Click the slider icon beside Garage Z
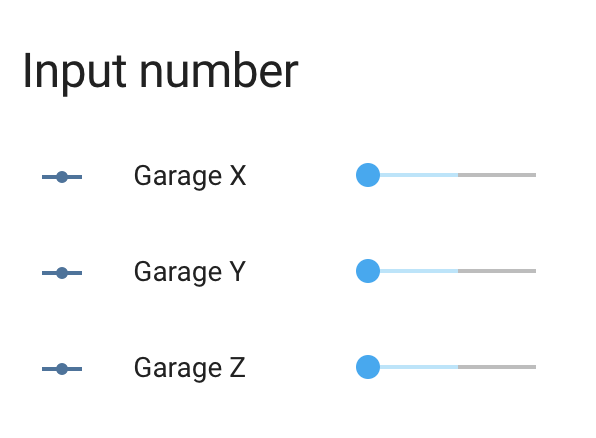Image resolution: width=596 pixels, height=438 pixels. [62, 369]
